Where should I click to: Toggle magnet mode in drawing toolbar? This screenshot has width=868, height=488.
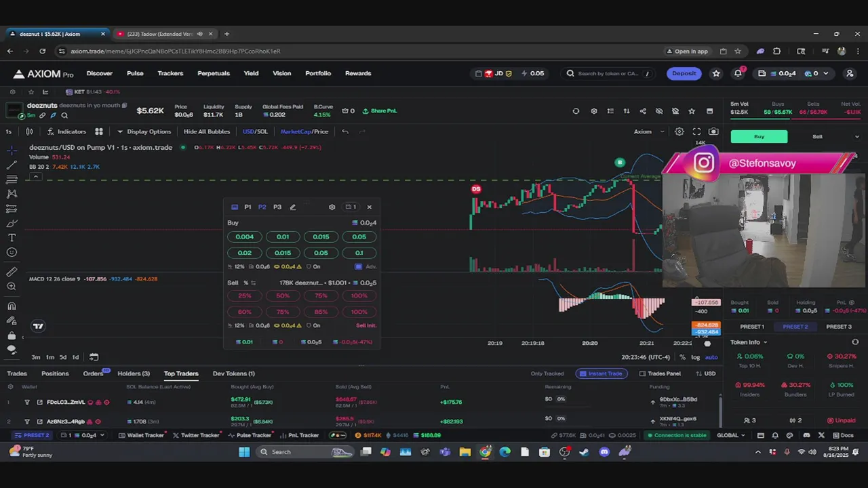click(x=12, y=306)
